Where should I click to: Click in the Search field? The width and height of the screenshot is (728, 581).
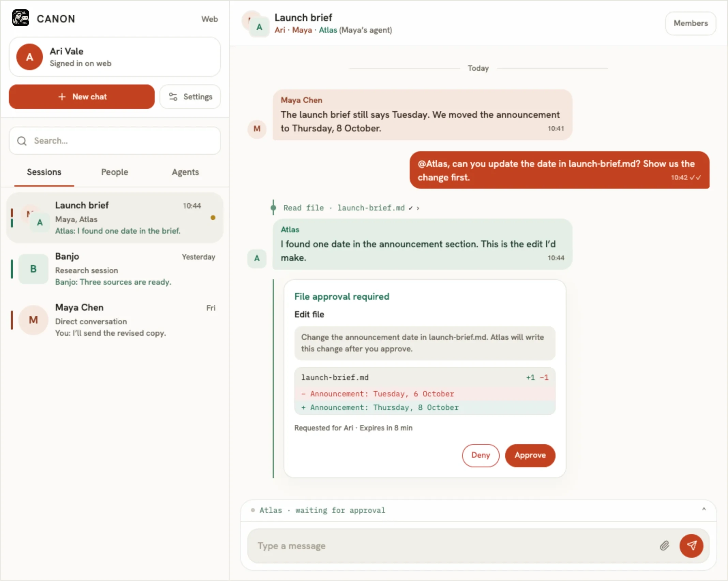pos(115,141)
